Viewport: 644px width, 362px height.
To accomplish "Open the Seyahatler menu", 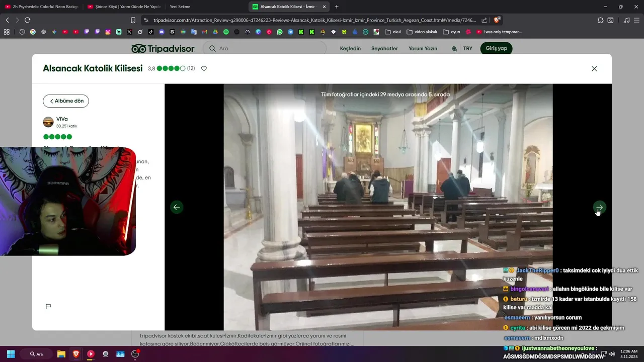I will [384, 49].
